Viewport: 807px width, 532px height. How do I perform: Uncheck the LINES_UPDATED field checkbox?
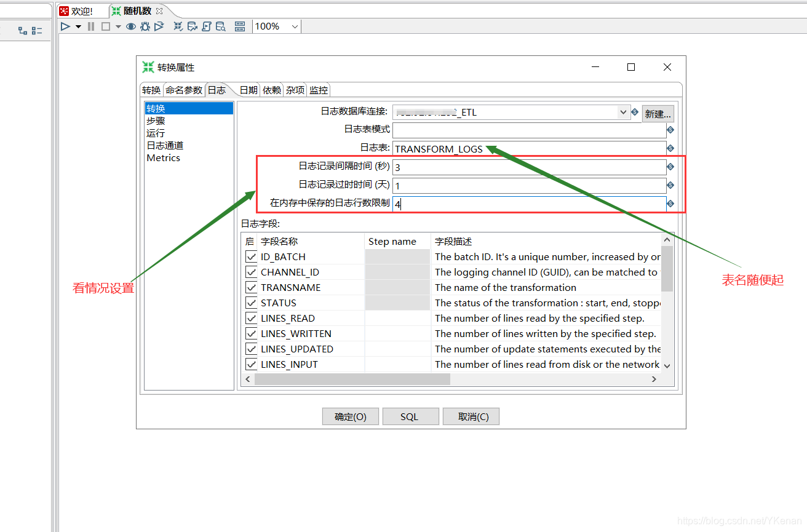coord(251,349)
